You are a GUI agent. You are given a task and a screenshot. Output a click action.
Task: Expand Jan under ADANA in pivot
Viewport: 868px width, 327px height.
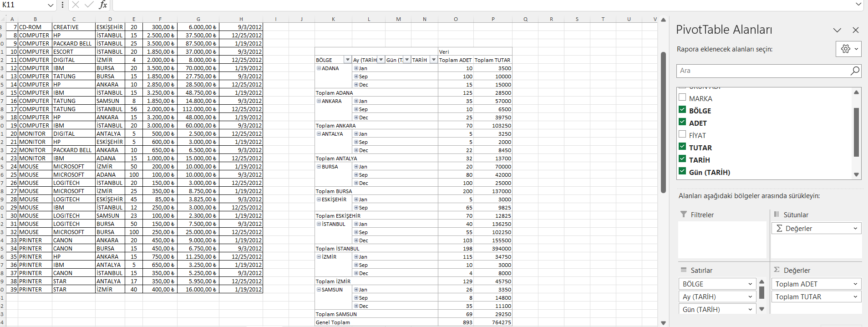(x=356, y=68)
